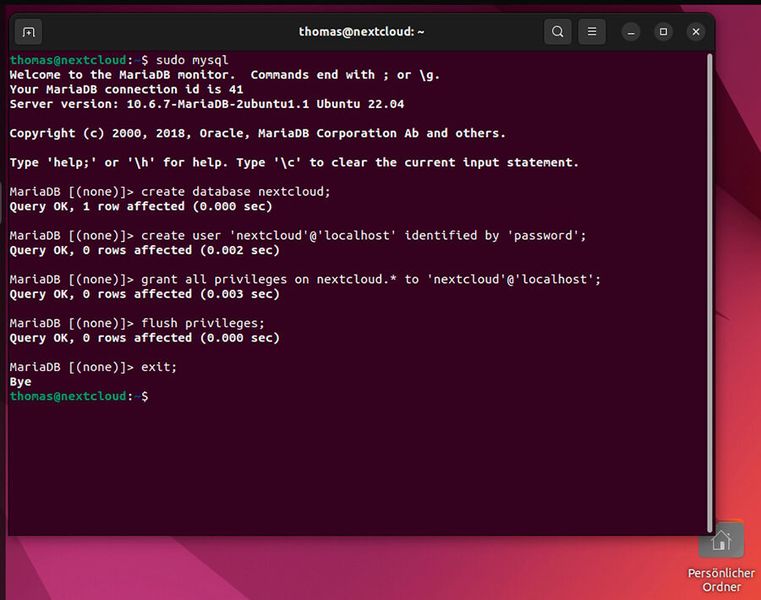This screenshot has height=600, width=761.
Task: Click result line showing (0.003 sec)
Action: pyautogui.click(x=145, y=294)
